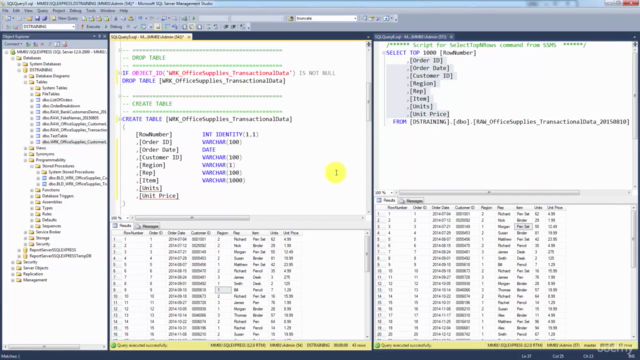640x360 pixels.
Task: Open the Tools menu
Action: 91,11
